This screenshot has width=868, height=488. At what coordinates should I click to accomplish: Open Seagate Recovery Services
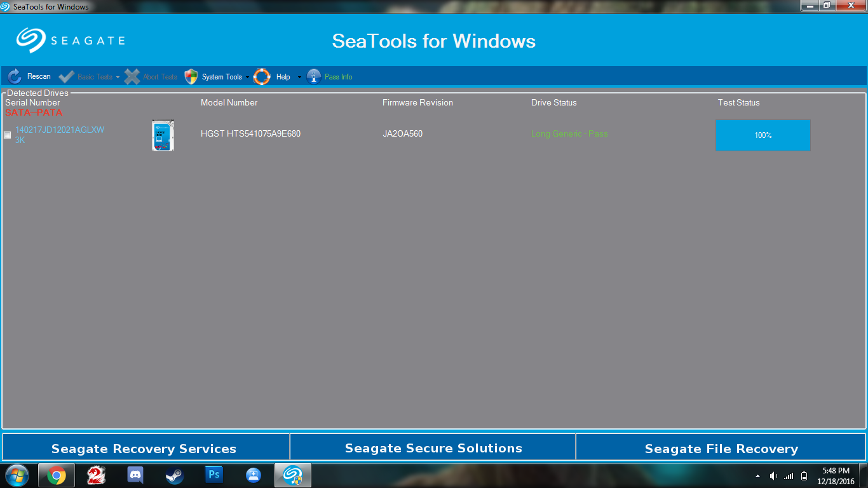146,447
